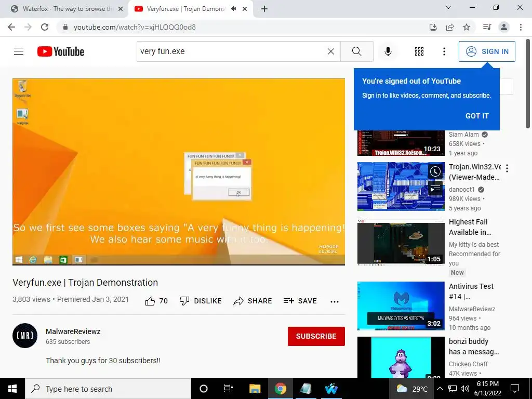This screenshot has height=399, width=532.
Task: Open the bonzi buddy video thumbnail
Action: (x=401, y=357)
